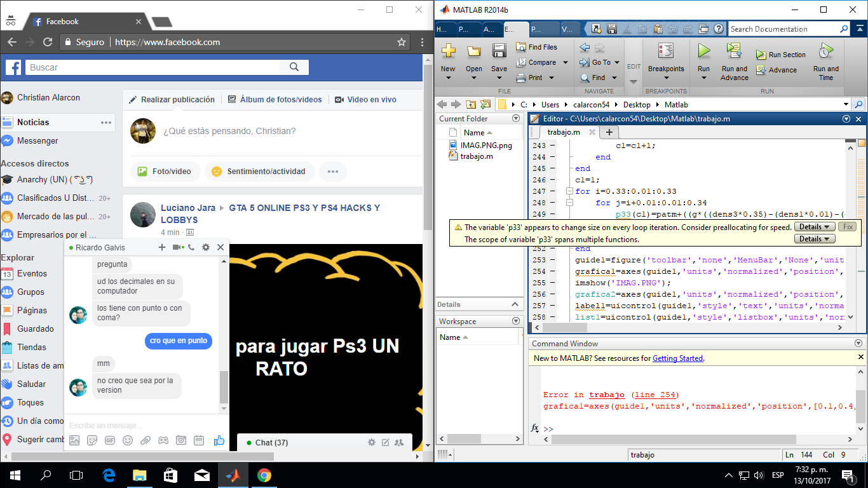Click the sticker icon in chat window
The width and height of the screenshot is (868, 488).
(92, 440)
